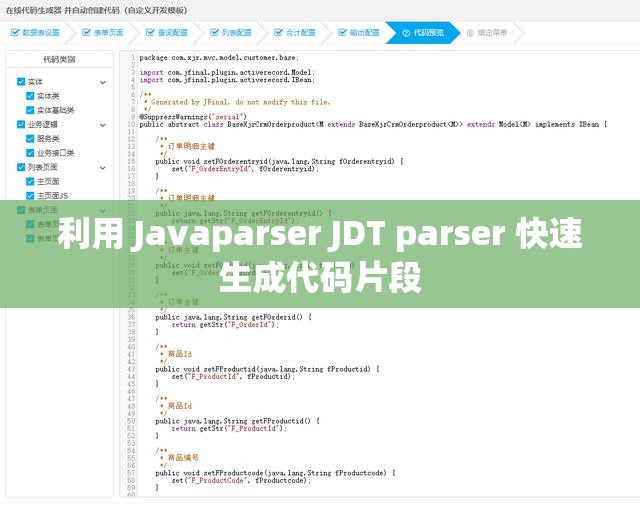Image resolution: width=640 pixels, height=509 pixels.
Task: Collapse the 实体 group chevron
Action: pos(103,82)
